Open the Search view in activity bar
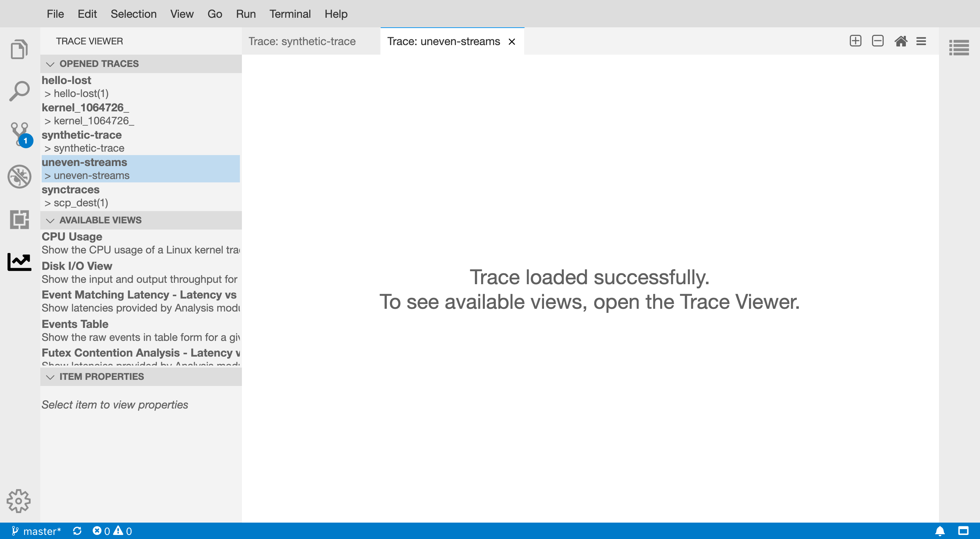The height and width of the screenshot is (539, 980). tap(19, 91)
